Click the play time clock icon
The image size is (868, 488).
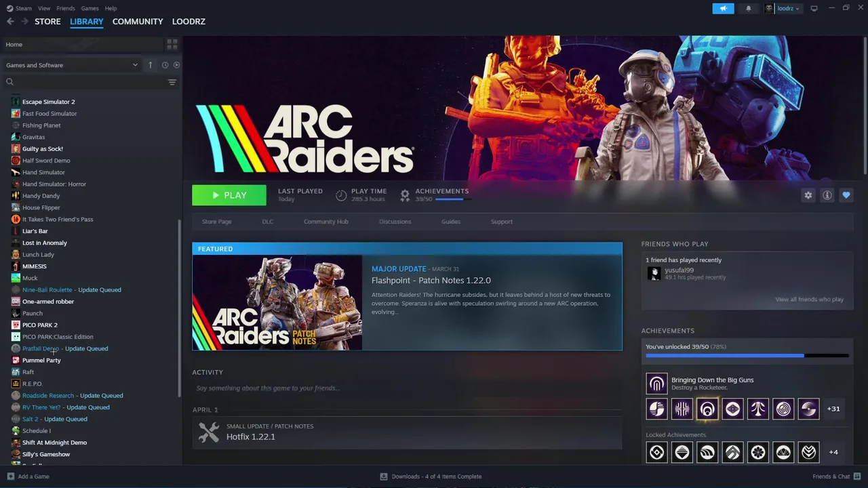point(341,195)
